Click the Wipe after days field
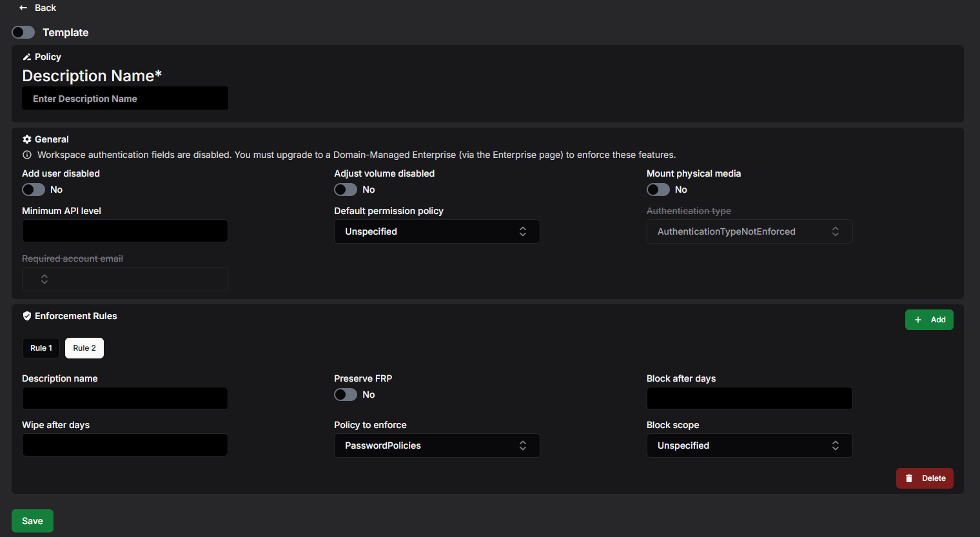Viewport: 980px width, 537px height. pos(125,445)
